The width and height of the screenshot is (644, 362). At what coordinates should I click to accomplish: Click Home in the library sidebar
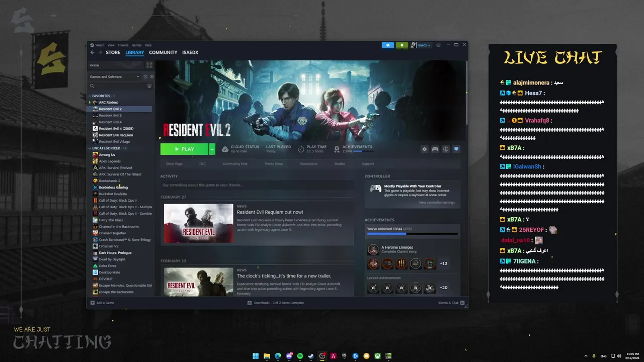coord(95,65)
